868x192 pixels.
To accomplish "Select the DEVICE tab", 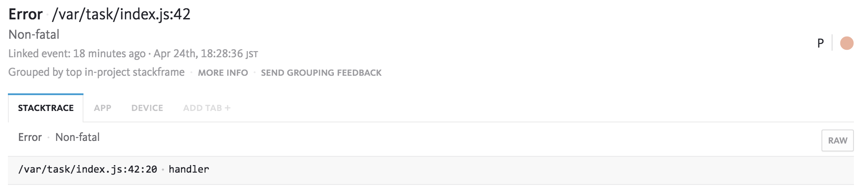I will point(147,108).
